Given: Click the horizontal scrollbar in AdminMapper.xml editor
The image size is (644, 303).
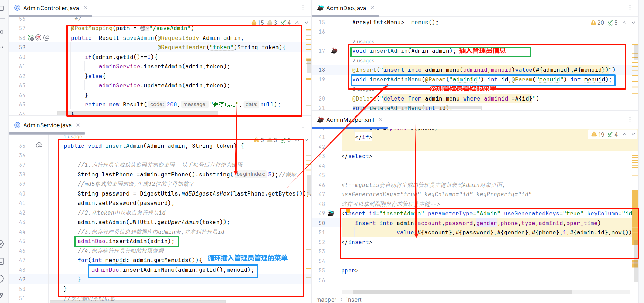Looking at the screenshot, I should click(x=462, y=292).
